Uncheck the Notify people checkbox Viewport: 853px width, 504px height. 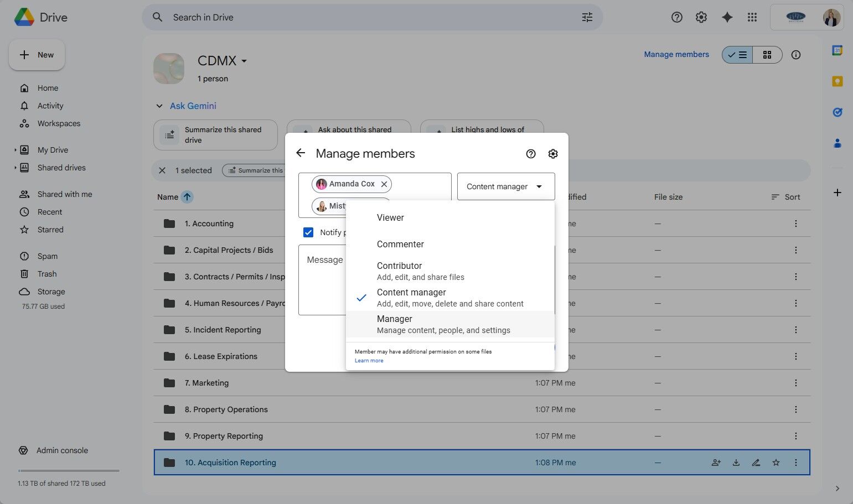[308, 232]
